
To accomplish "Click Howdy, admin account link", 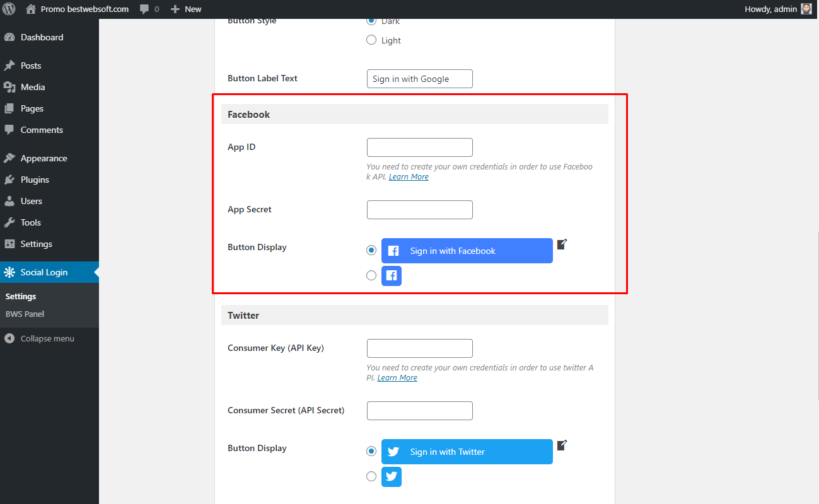I will [x=778, y=9].
